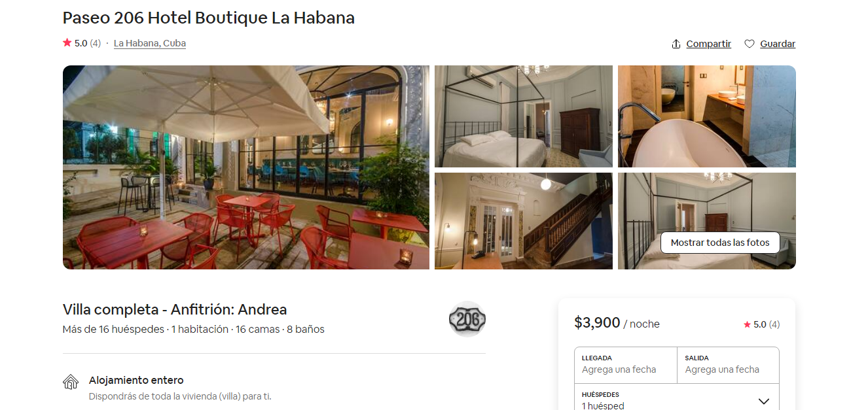The width and height of the screenshot is (868, 410).
Task: Open the large terrace photo
Action: 246,167
